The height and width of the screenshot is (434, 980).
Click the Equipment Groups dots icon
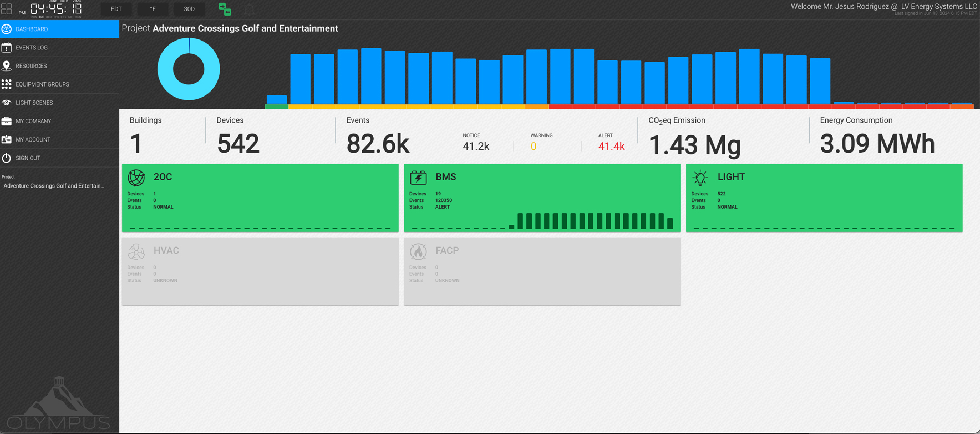(x=7, y=84)
